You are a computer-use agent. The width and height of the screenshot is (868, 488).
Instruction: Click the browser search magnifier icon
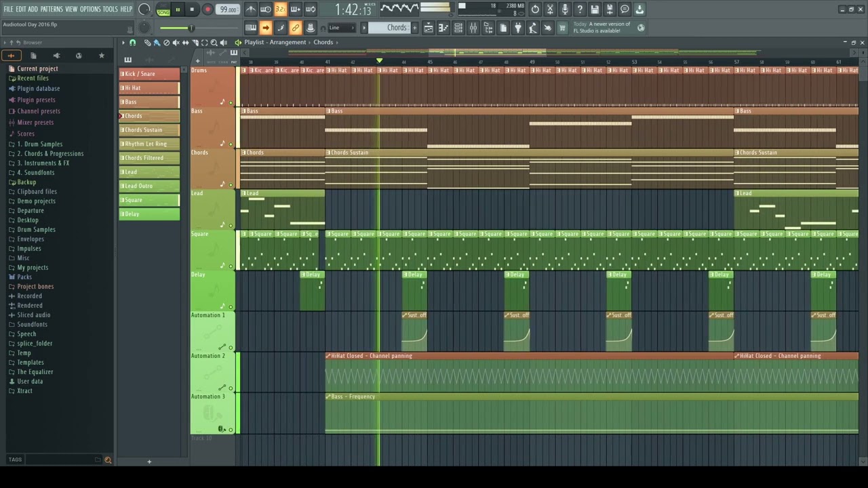pyautogui.click(x=107, y=460)
